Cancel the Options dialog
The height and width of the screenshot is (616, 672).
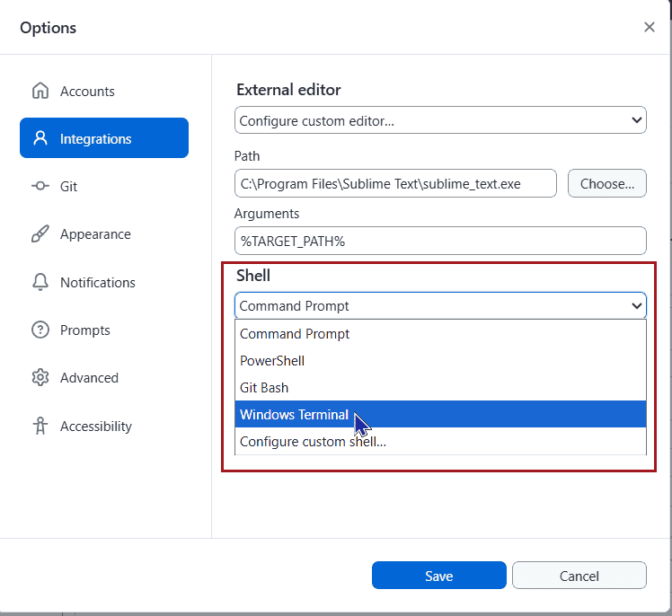(x=579, y=576)
